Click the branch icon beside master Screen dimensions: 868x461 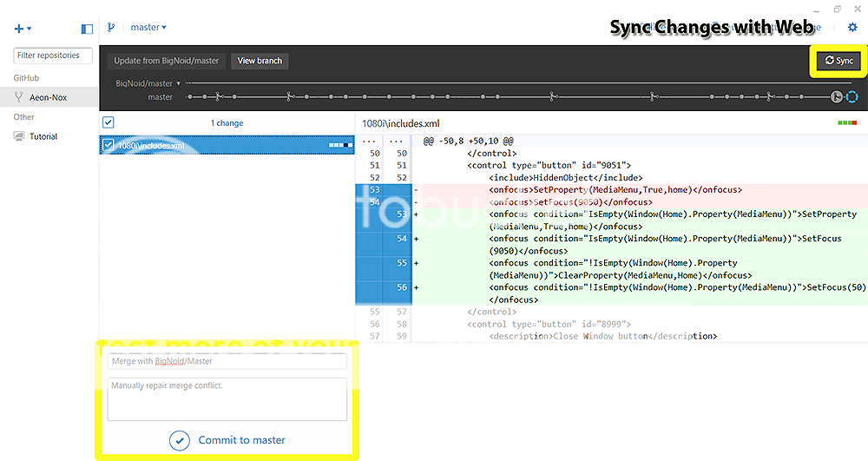pyautogui.click(x=111, y=28)
